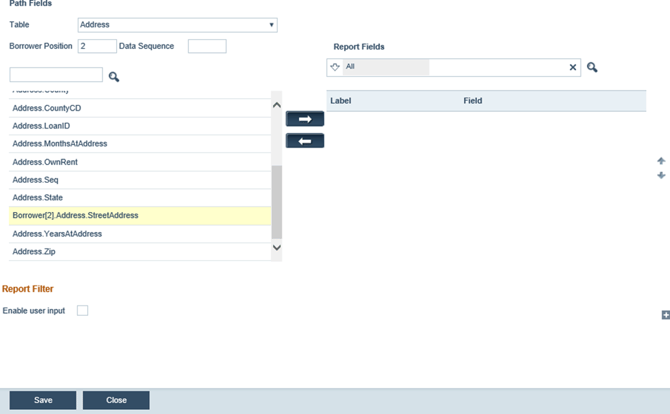Move report field down with arrow
Image resolution: width=670 pixels, height=414 pixels.
[x=661, y=175]
